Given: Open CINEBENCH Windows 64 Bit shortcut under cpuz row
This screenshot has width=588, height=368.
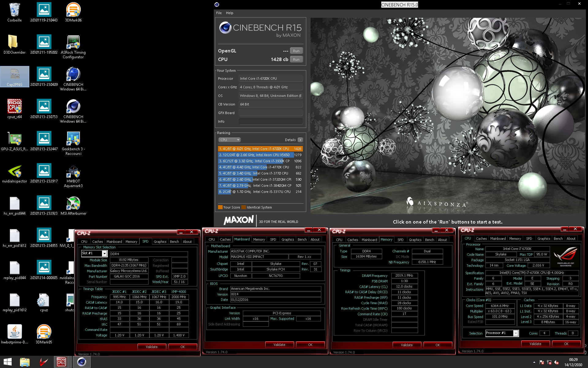Looking at the screenshot, I should pos(73,111).
